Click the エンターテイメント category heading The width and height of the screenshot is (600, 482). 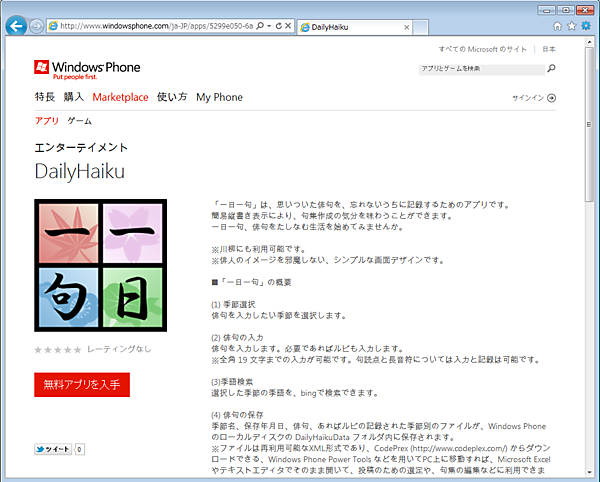[x=81, y=148]
